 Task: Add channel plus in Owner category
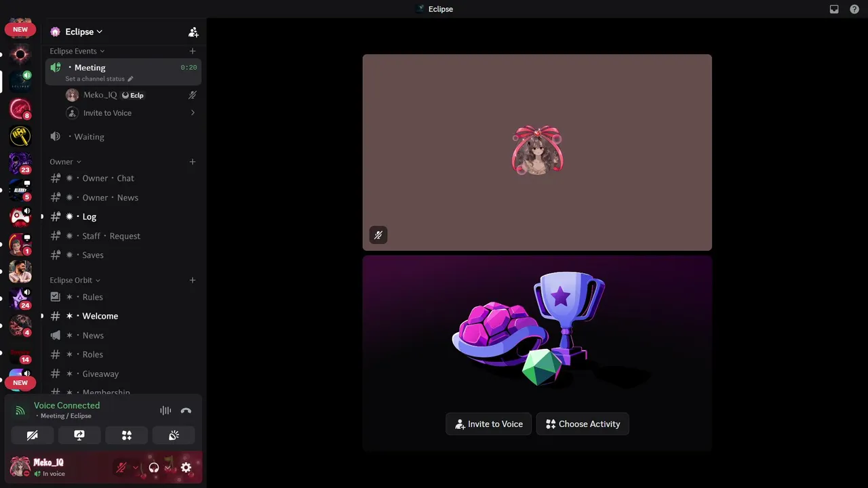coord(193,162)
